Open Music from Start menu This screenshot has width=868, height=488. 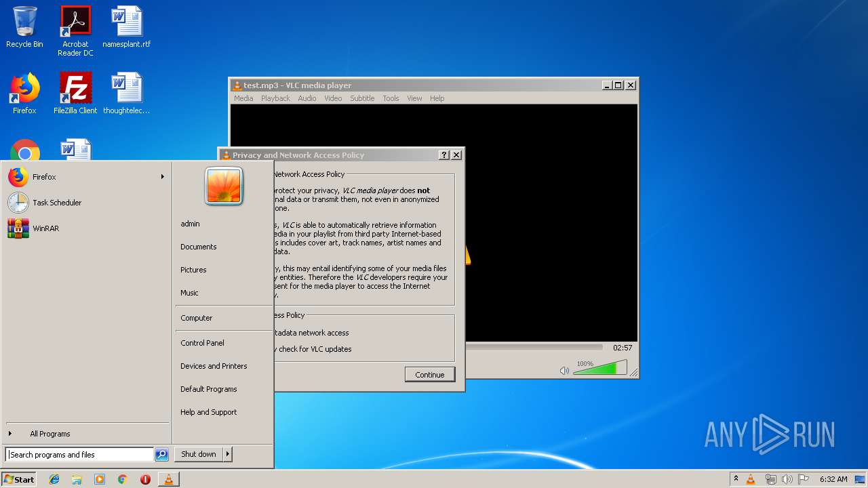(x=189, y=293)
